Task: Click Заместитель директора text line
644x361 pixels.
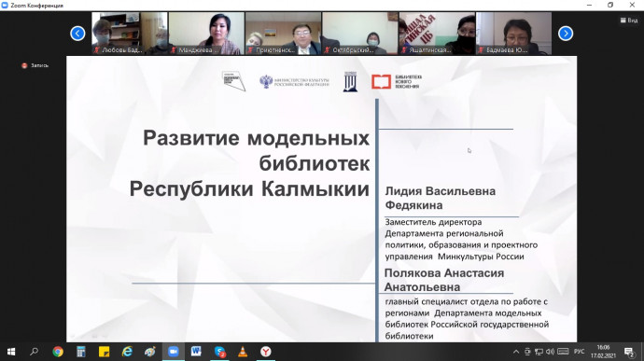Action: (x=433, y=222)
